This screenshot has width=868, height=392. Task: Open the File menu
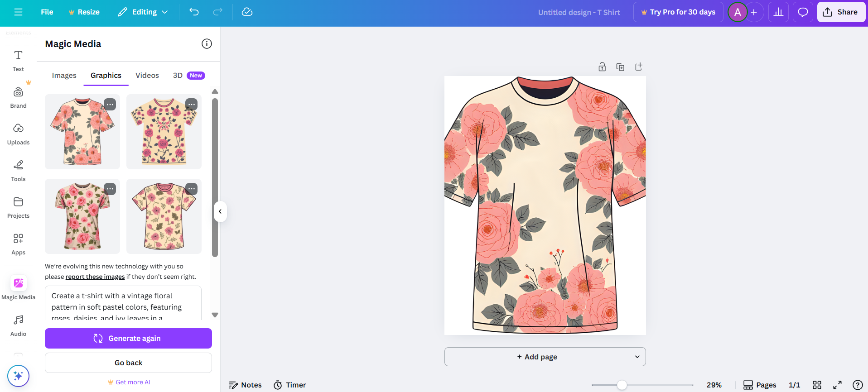click(x=47, y=12)
